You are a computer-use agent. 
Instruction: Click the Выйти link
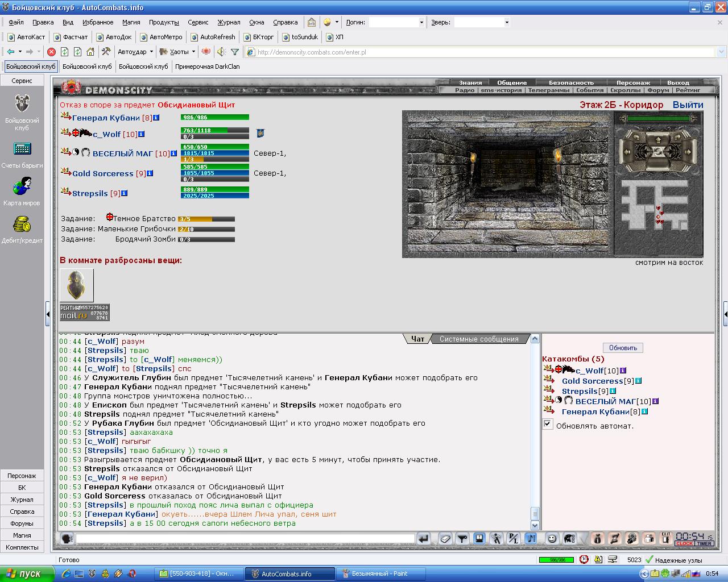(688, 105)
